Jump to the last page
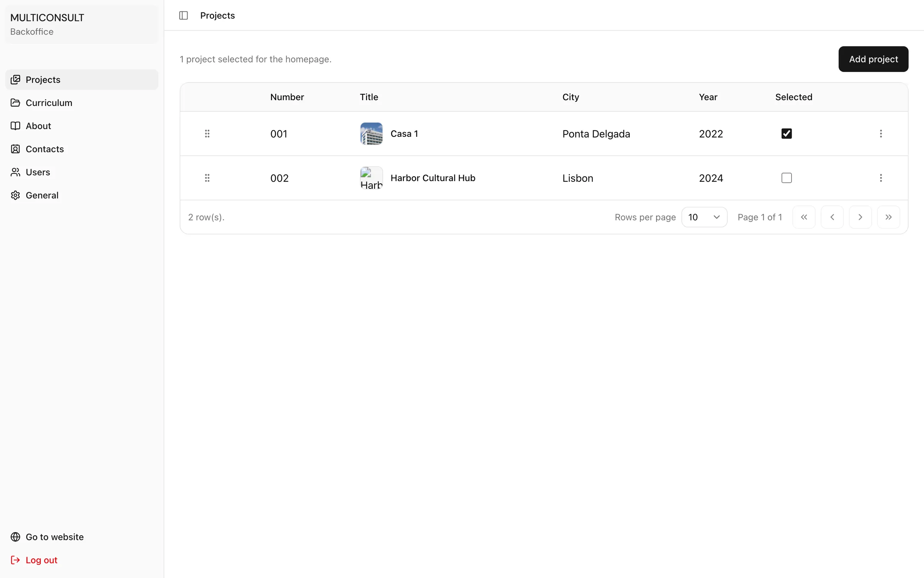Image resolution: width=924 pixels, height=578 pixels. pyautogui.click(x=889, y=217)
